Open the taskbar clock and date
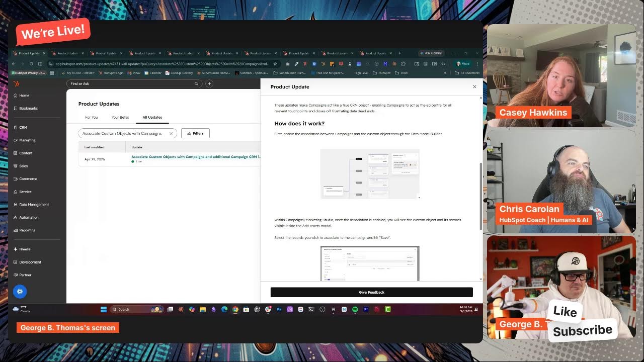This screenshot has width=644, height=362. (465, 309)
